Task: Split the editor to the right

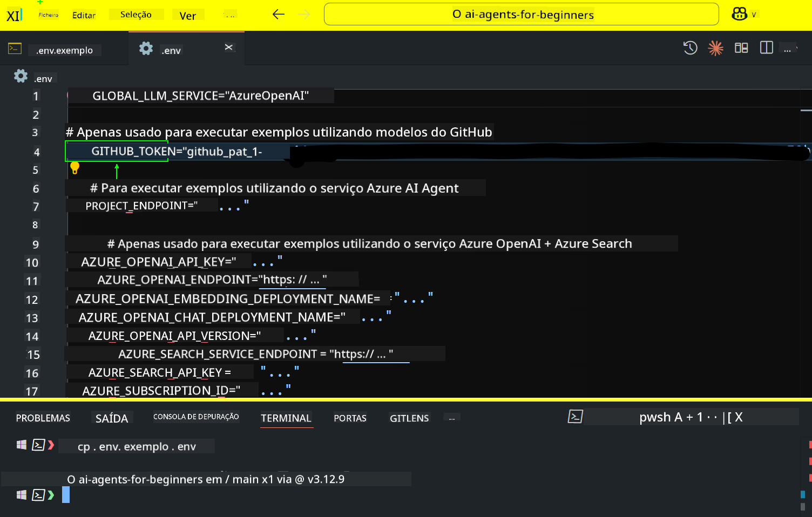Action: click(766, 47)
